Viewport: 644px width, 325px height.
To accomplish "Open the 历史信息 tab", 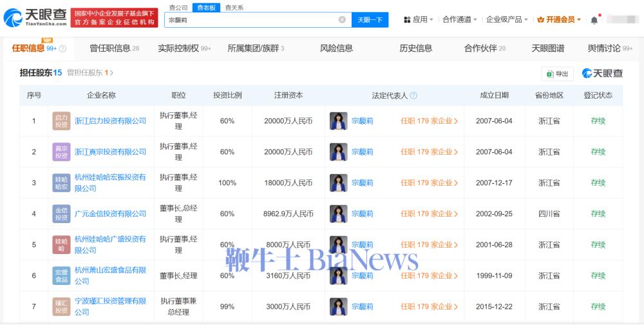I will click(415, 48).
